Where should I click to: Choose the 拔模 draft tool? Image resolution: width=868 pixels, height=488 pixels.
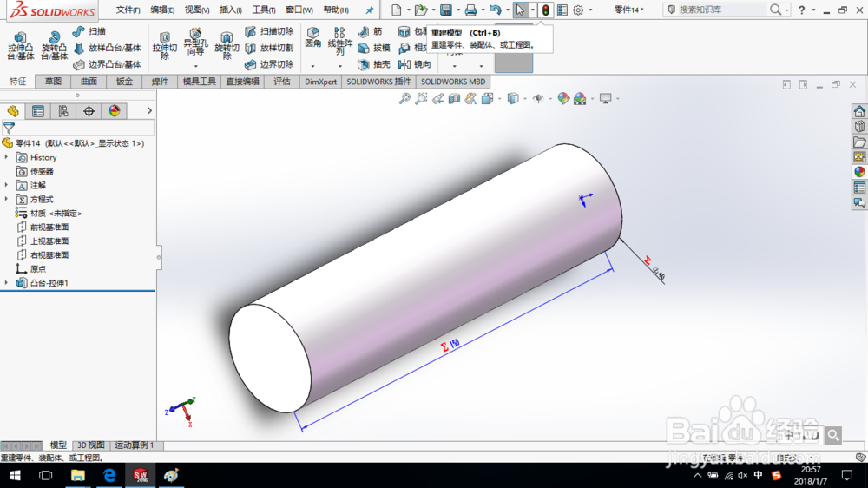coord(374,48)
